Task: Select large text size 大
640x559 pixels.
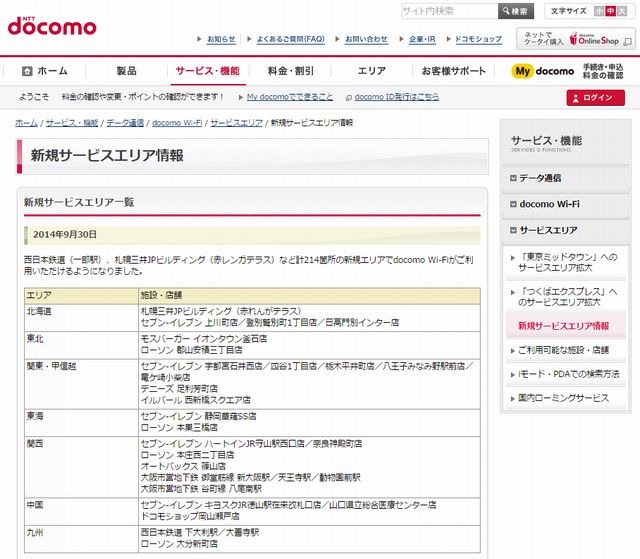Action: [x=622, y=11]
